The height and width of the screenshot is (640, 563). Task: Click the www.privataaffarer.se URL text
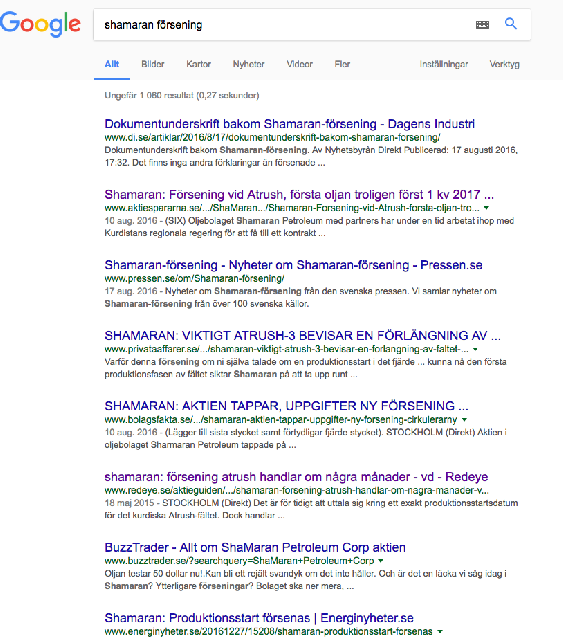(287, 349)
